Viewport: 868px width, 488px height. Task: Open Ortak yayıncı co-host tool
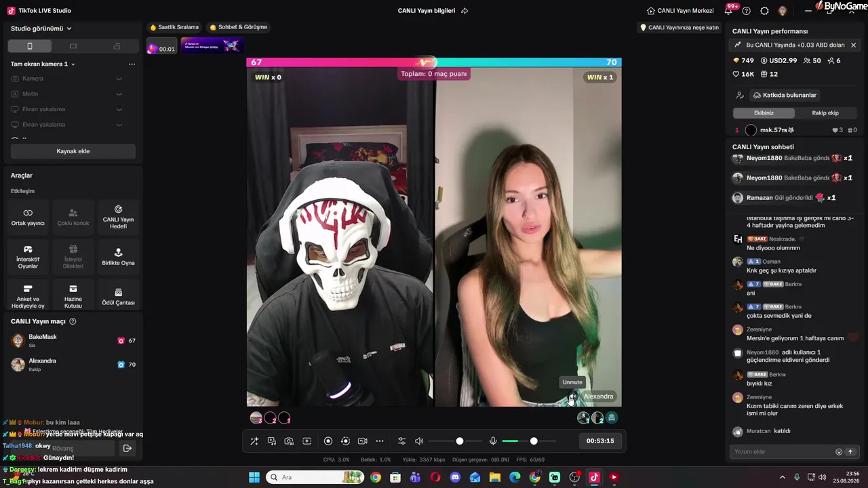tap(28, 217)
